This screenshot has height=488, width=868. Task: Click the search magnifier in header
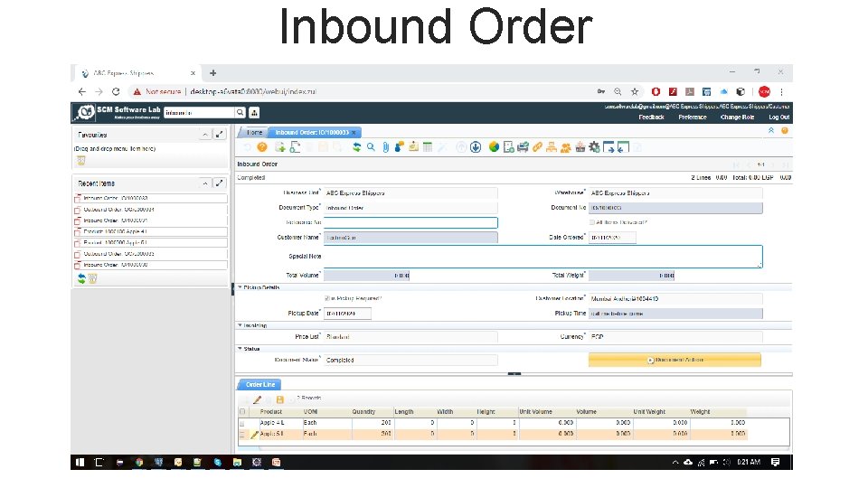[x=241, y=112]
